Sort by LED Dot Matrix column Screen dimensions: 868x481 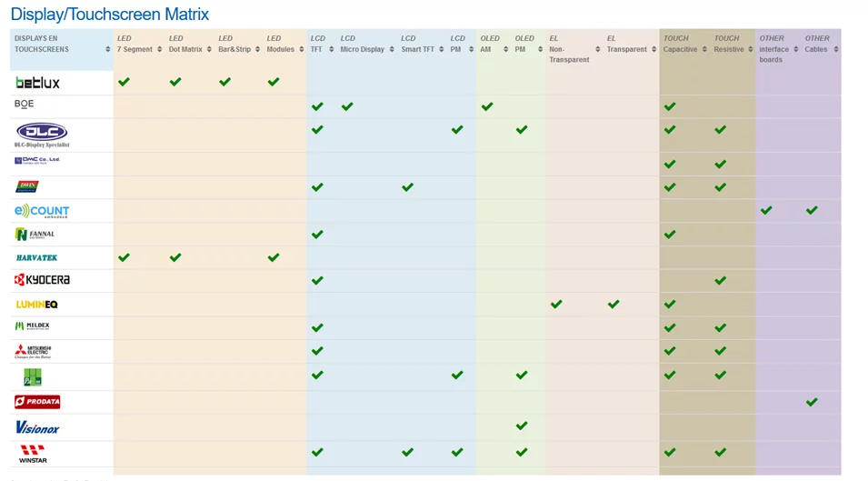[209, 49]
